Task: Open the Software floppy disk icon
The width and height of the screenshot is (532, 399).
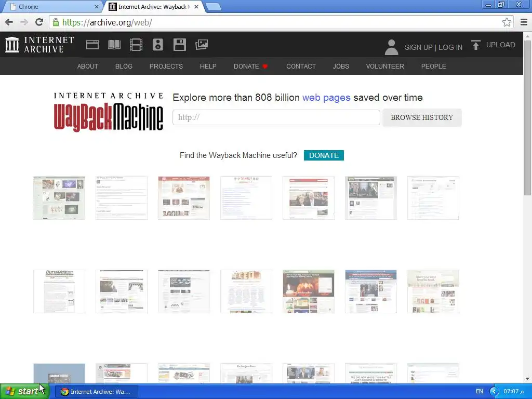Action: pos(179,45)
